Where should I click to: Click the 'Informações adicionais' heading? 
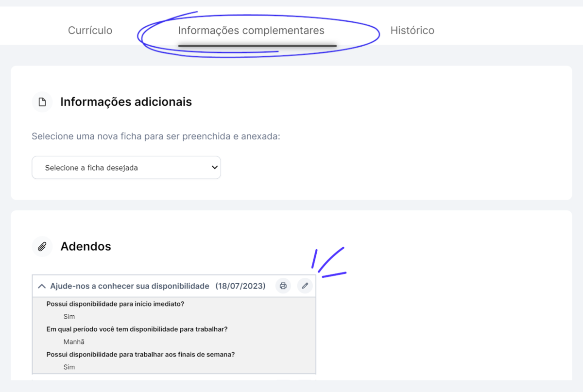tap(126, 102)
